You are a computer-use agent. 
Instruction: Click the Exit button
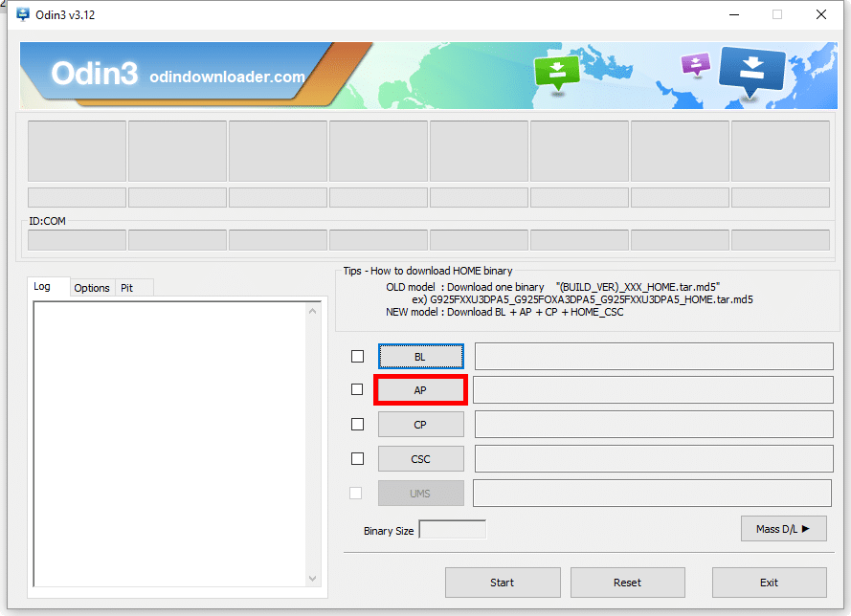pyautogui.click(x=769, y=583)
